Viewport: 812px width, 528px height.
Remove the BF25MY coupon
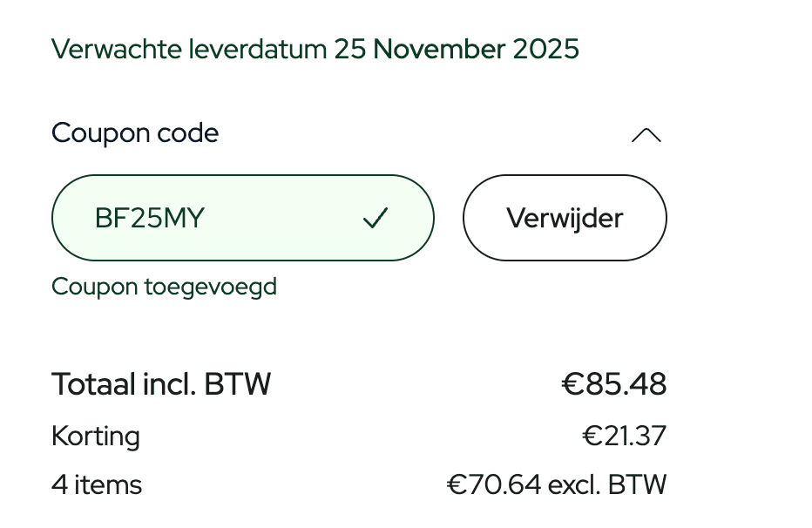tap(565, 218)
